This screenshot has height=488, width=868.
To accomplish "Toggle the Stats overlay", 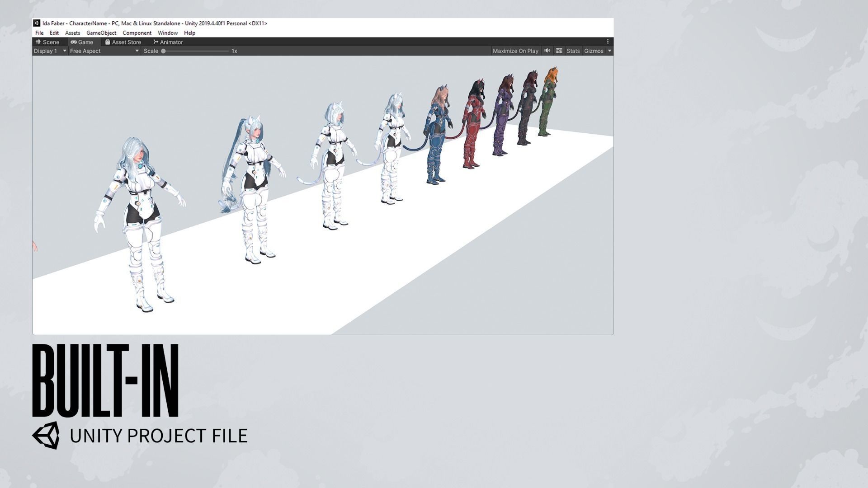I will click(x=573, y=51).
